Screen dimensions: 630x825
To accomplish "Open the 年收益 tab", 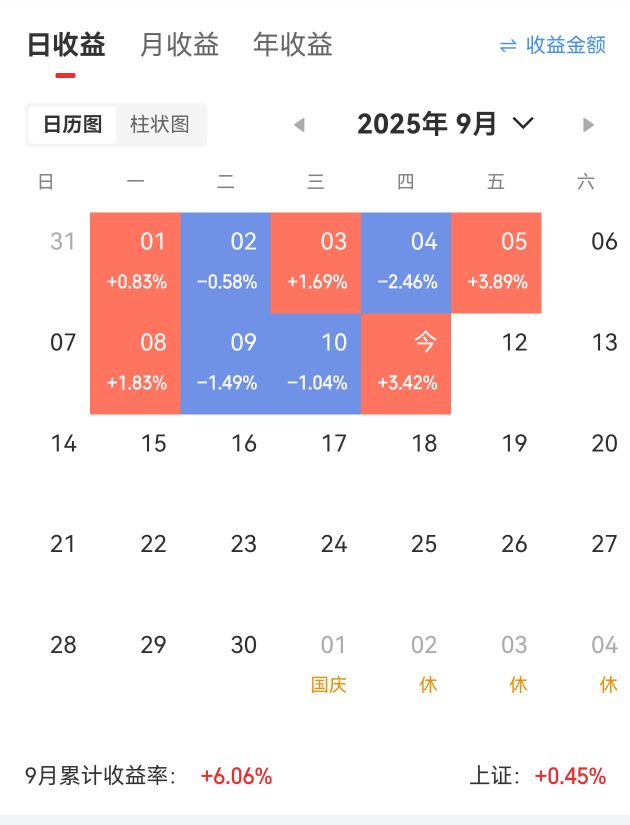I will [293, 44].
